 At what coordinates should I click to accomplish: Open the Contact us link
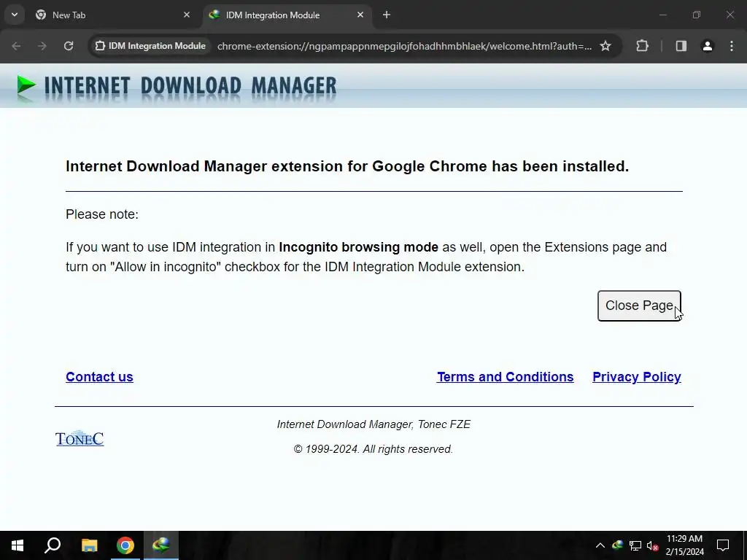[99, 377]
